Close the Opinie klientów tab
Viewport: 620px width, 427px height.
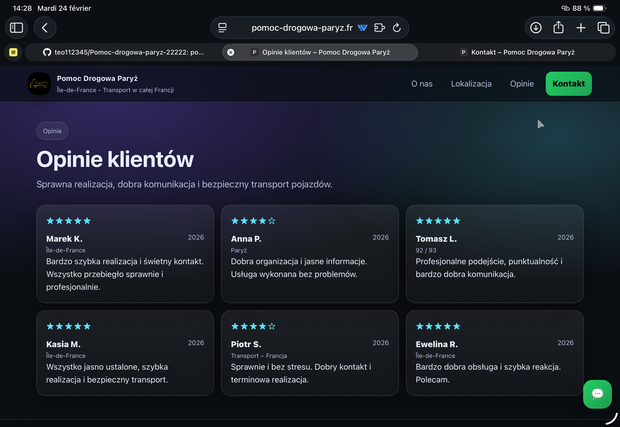tap(231, 52)
